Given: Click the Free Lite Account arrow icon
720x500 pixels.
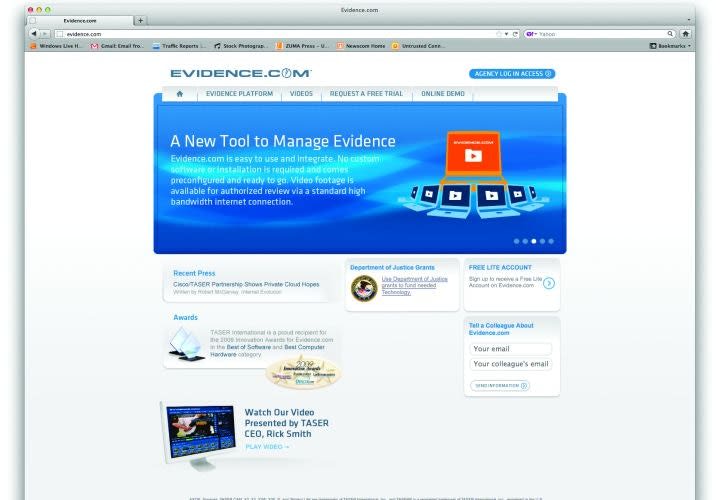Looking at the screenshot, I should (x=549, y=283).
